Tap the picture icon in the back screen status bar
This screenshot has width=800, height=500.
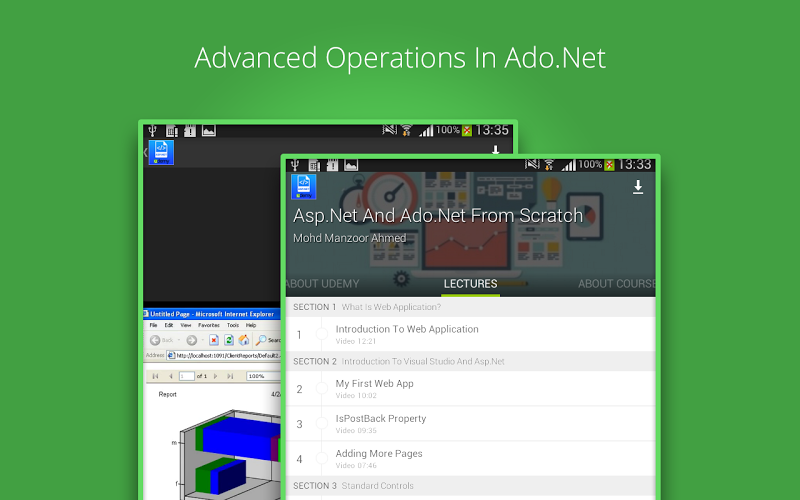coord(209,131)
